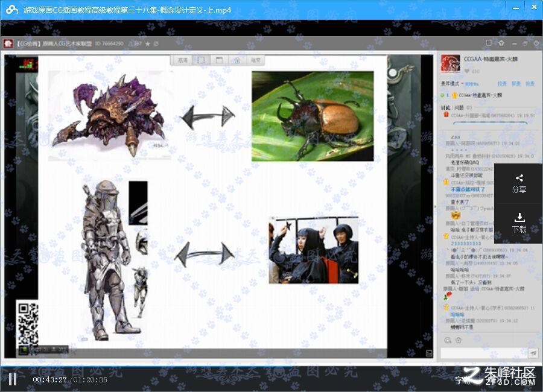Image resolution: width=543 pixels, height=392 pixels.
Task: Click the shirt/skin icon in recorded window header
Action: coord(501,43)
